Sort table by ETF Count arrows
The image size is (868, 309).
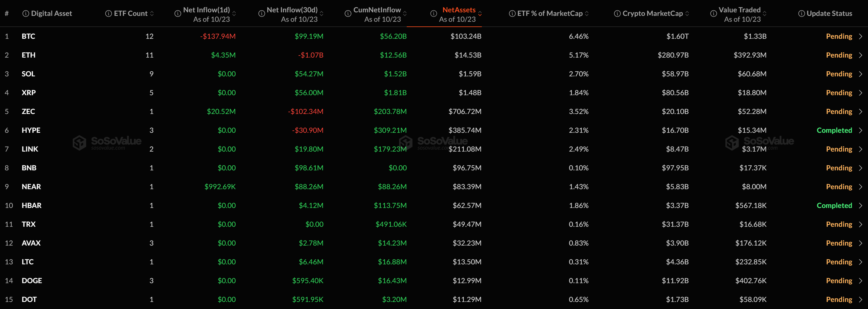click(152, 14)
